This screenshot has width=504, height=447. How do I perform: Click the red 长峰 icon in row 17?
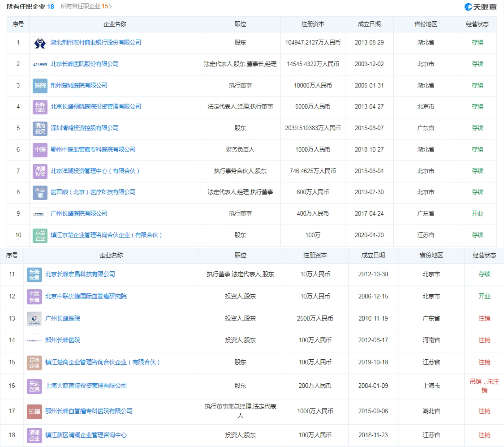coord(34,412)
